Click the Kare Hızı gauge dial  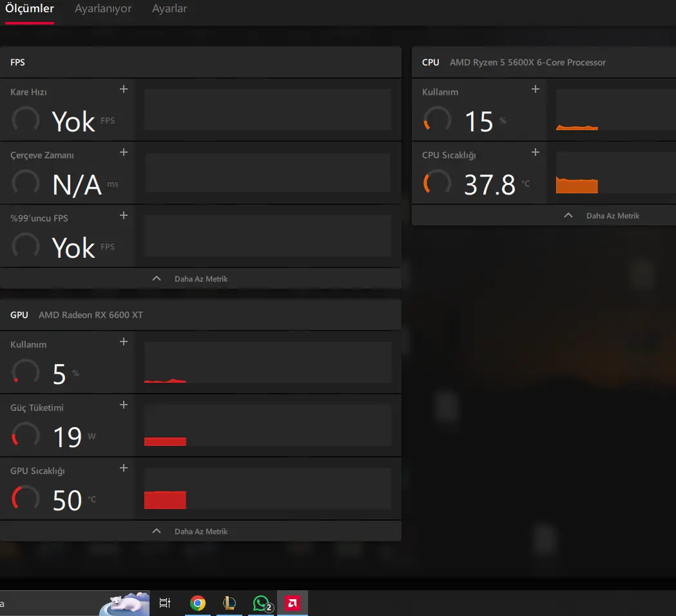25,120
